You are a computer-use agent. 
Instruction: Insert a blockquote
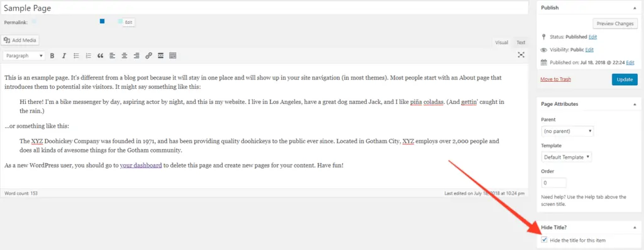tap(100, 55)
